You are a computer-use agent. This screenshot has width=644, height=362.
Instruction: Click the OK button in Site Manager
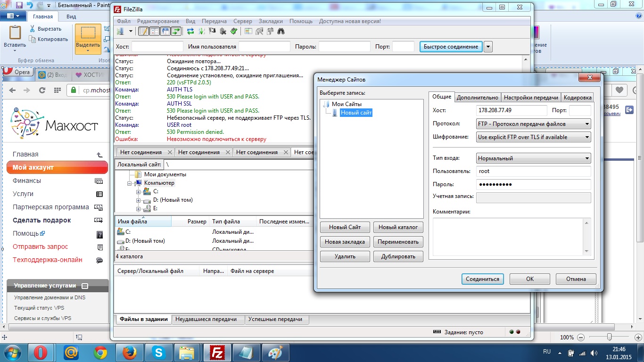tap(530, 279)
